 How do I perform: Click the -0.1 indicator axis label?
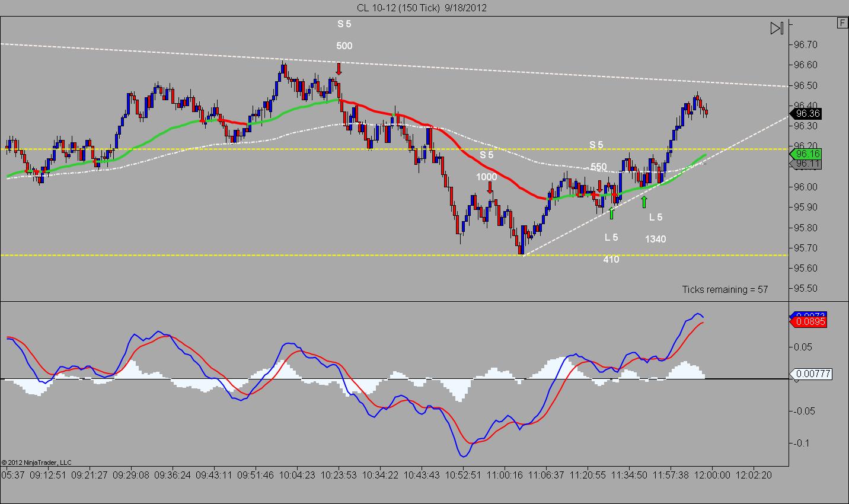[800, 443]
